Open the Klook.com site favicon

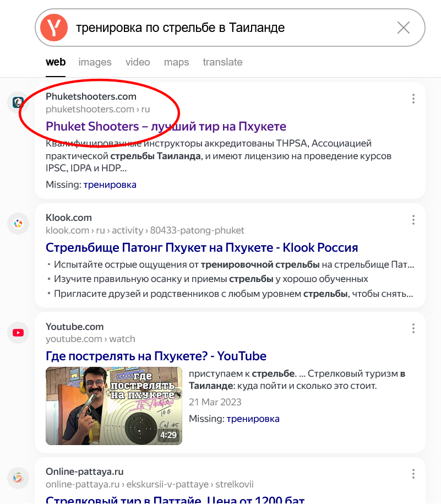click(x=18, y=224)
